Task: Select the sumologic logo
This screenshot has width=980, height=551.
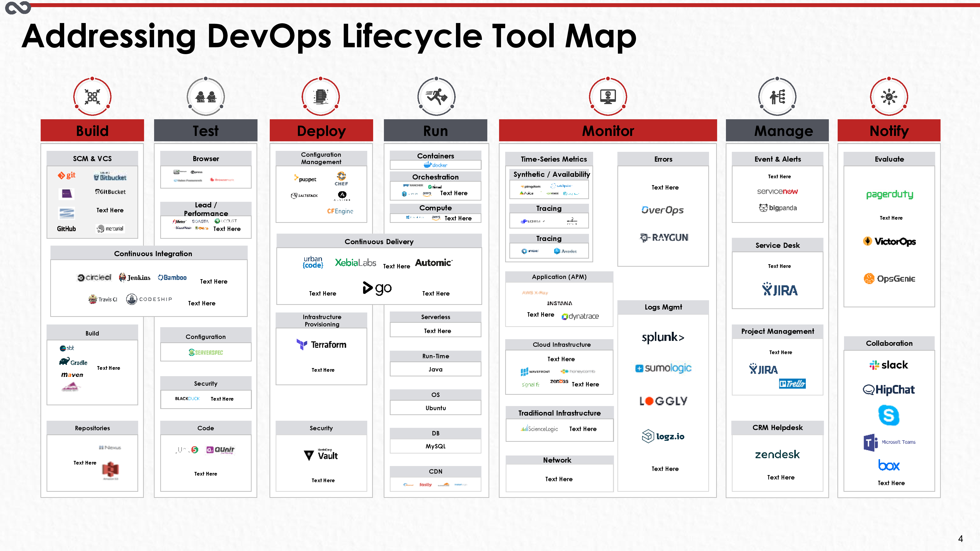Action: (x=663, y=368)
